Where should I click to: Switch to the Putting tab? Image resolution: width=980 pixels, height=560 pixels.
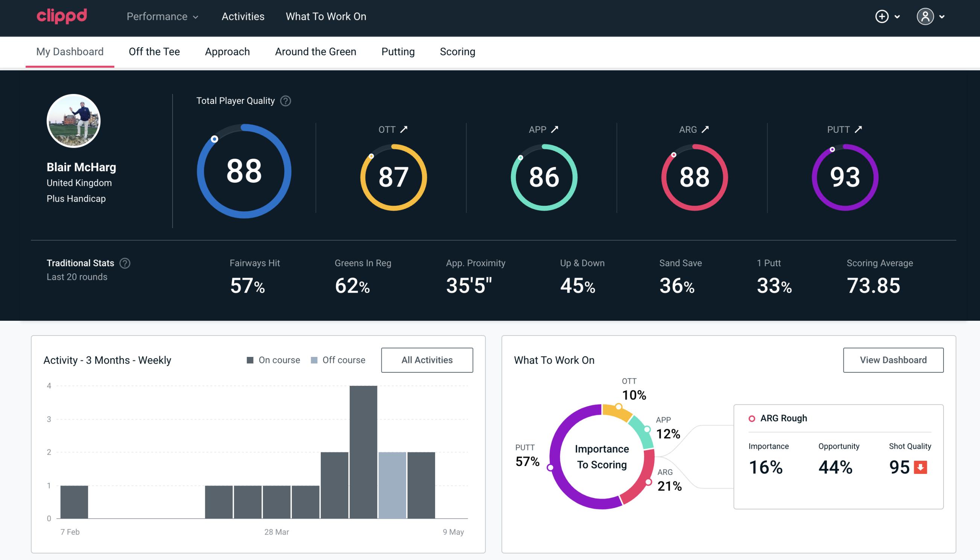398,51
